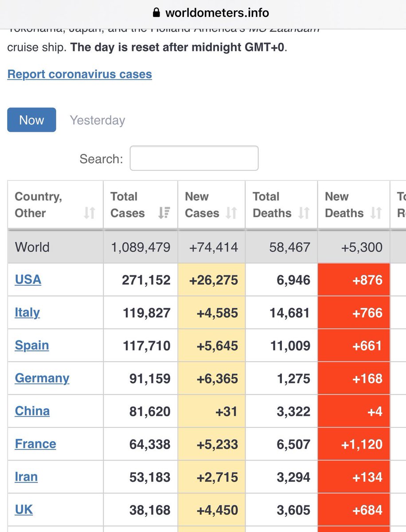Viewport: 406px width, 532px height.
Task: Open Report coronavirus cases link
Action: tap(80, 74)
